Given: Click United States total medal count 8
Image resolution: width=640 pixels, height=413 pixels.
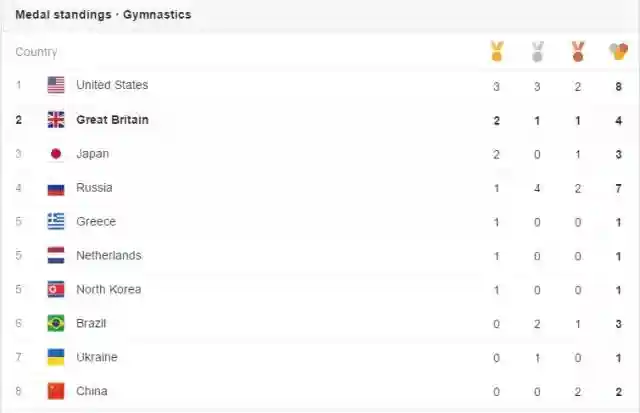Looking at the screenshot, I should (619, 87).
